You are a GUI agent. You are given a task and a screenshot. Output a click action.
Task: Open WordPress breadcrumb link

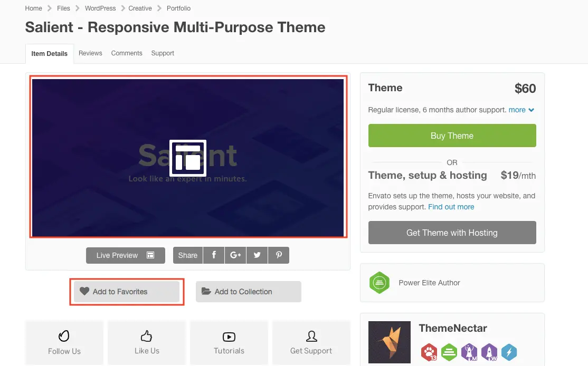pos(100,8)
